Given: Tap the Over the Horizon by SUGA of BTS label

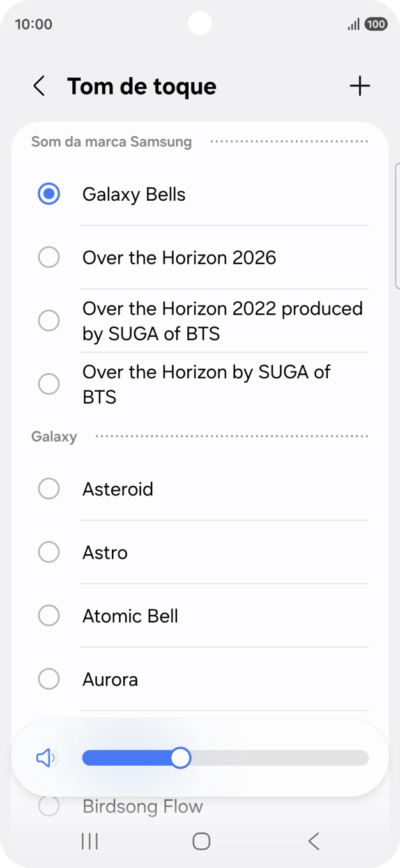Looking at the screenshot, I should tap(206, 384).
